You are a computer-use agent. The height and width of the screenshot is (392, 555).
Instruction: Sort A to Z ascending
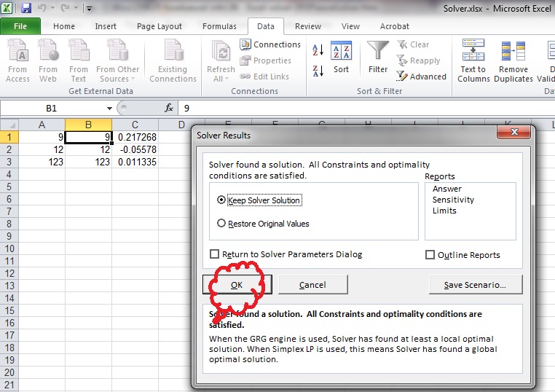click(x=318, y=50)
